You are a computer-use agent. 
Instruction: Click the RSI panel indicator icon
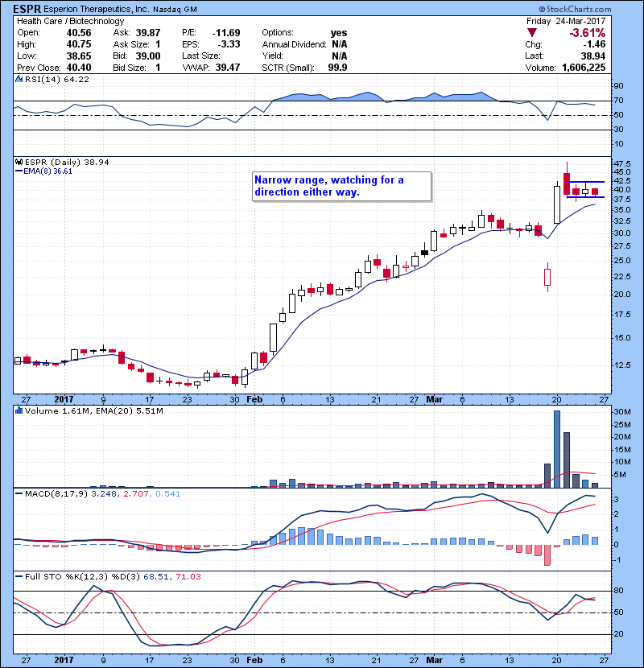(19, 79)
